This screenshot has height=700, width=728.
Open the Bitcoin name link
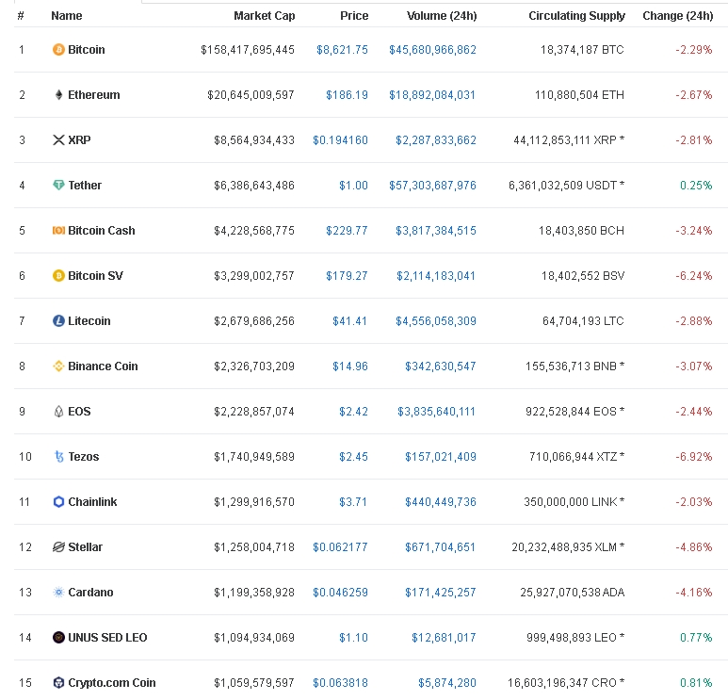click(87, 49)
